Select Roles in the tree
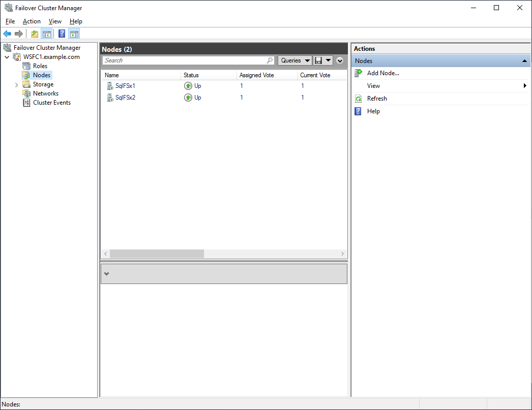This screenshot has width=532, height=410. tap(40, 66)
